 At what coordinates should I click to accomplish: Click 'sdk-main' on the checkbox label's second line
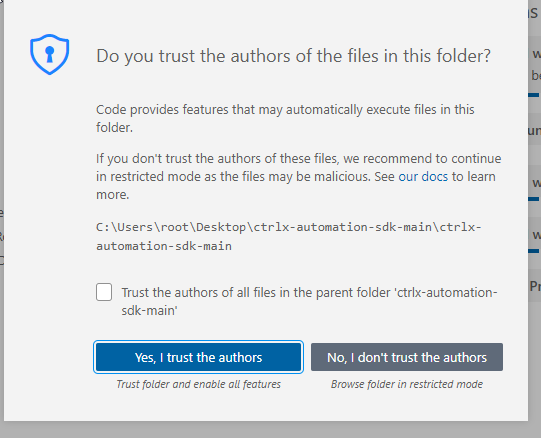click(149, 311)
